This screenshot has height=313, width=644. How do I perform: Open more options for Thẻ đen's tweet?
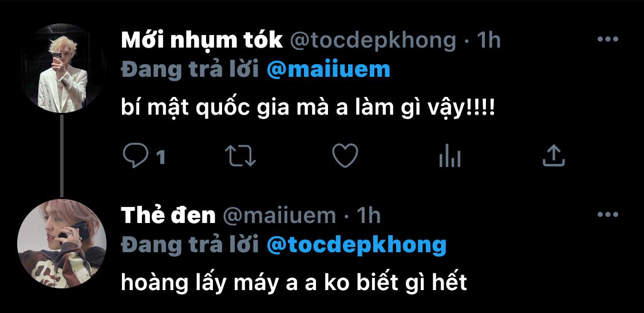tap(608, 214)
